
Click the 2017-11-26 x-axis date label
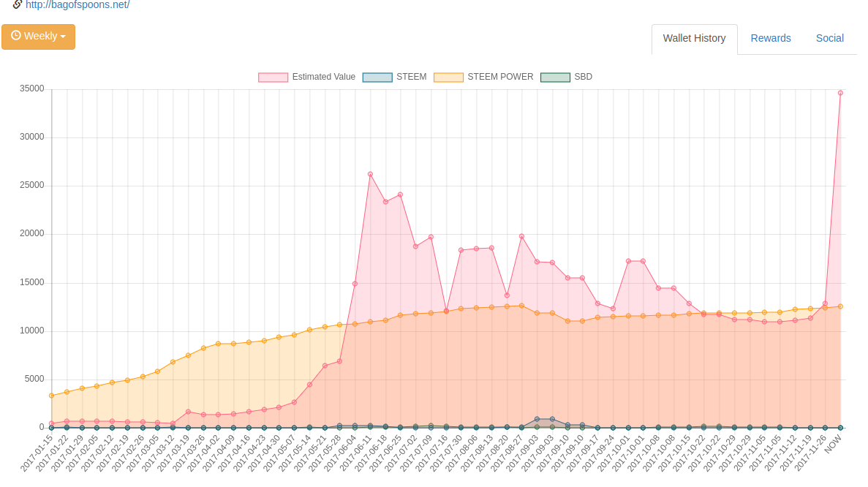pyautogui.click(x=810, y=453)
